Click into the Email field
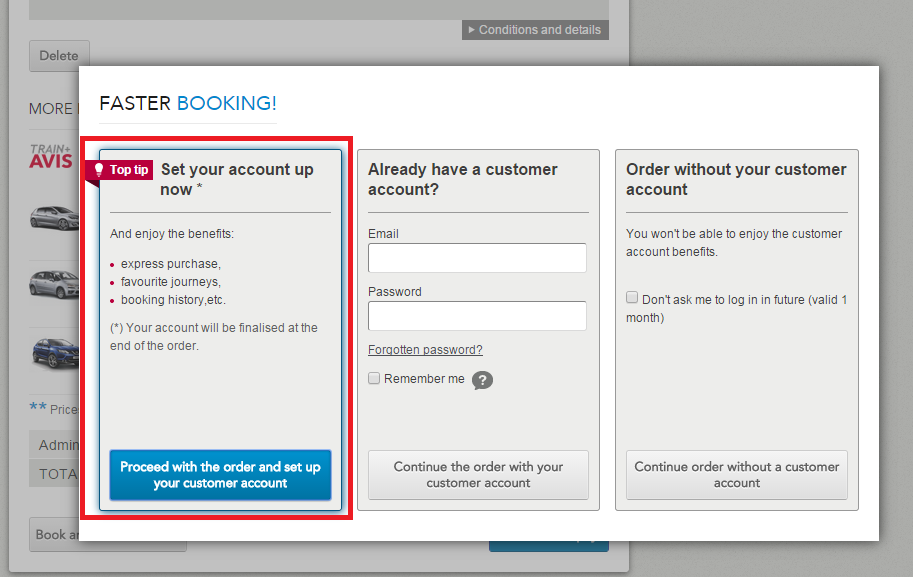 click(x=477, y=258)
